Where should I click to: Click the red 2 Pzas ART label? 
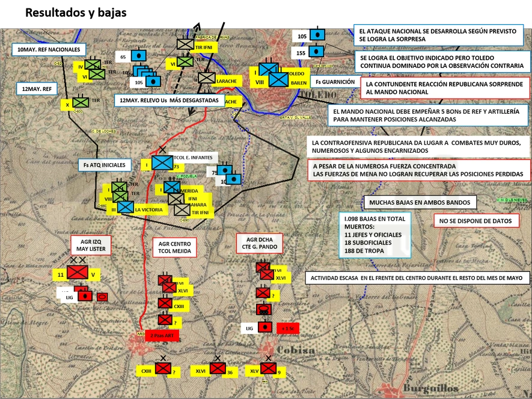point(162,335)
